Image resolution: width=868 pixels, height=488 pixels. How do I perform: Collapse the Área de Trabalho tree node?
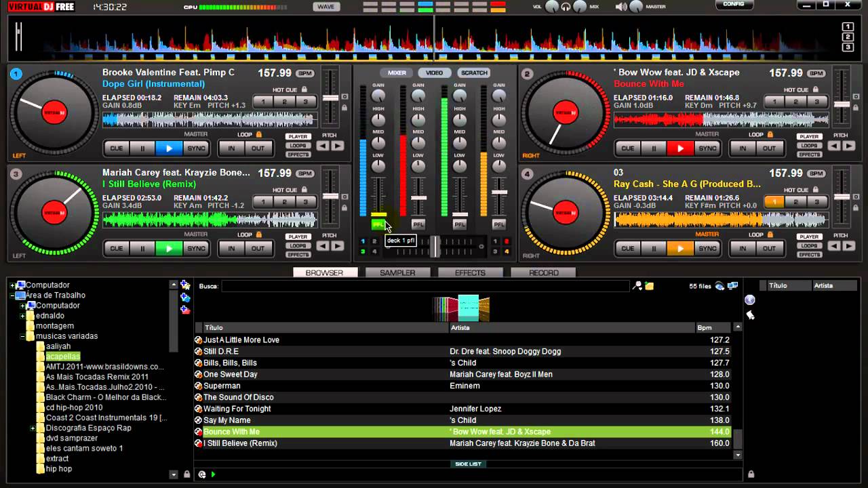point(13,296)
